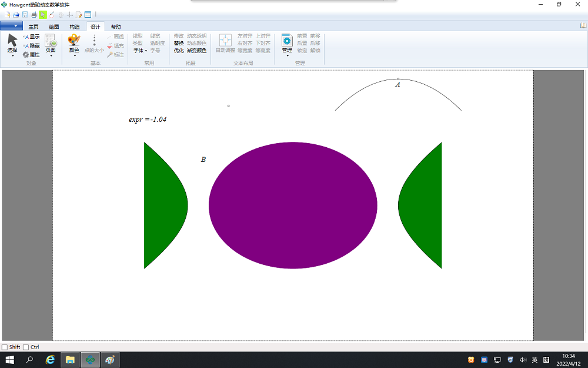Click the 页面 page icon

click(51, 41)
